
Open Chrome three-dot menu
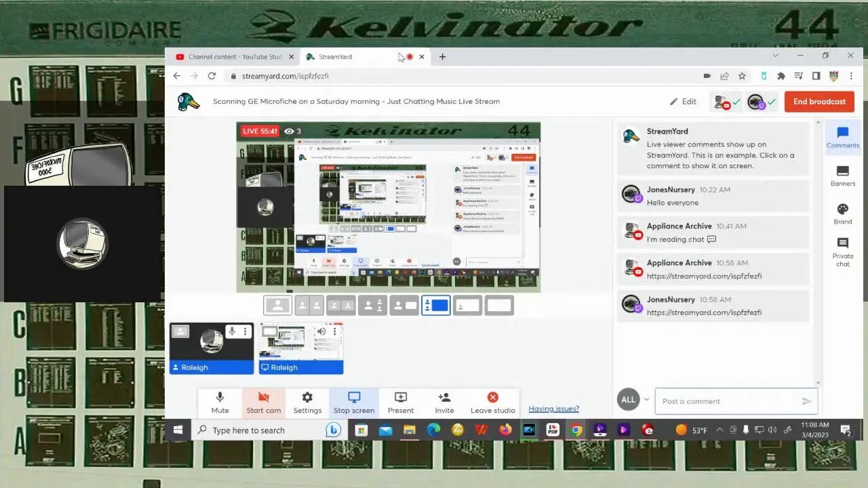(x=851, y=76)
